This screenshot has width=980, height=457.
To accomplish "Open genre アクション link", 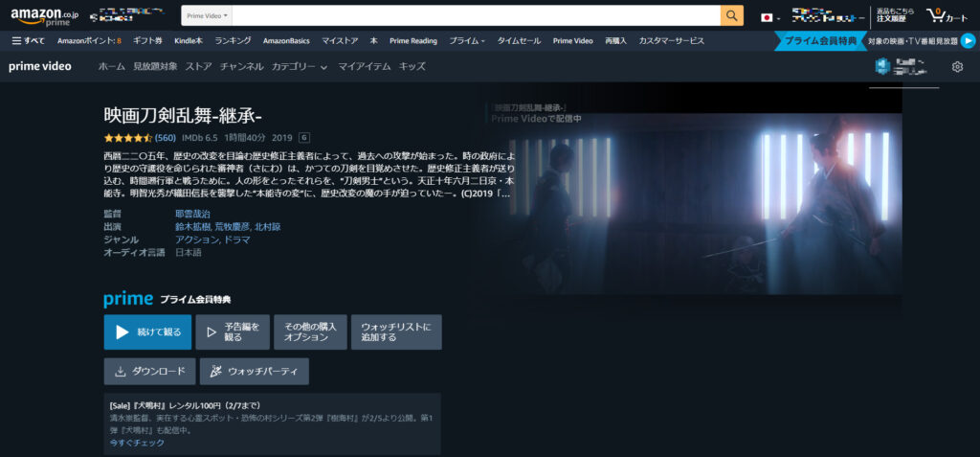I will tap(196, 240).
